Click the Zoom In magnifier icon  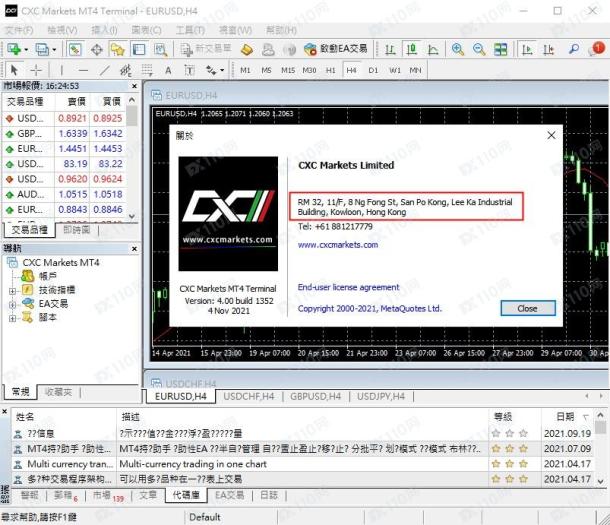(x=458, y=49)
